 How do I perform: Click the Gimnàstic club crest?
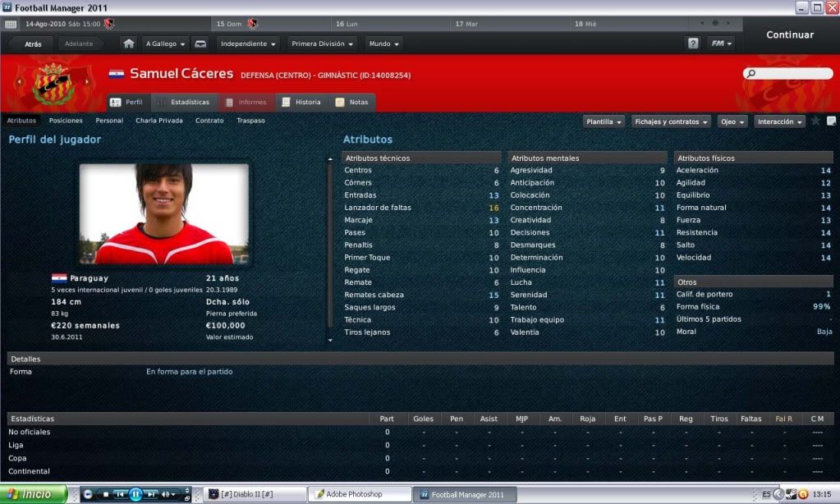[53, 83]
